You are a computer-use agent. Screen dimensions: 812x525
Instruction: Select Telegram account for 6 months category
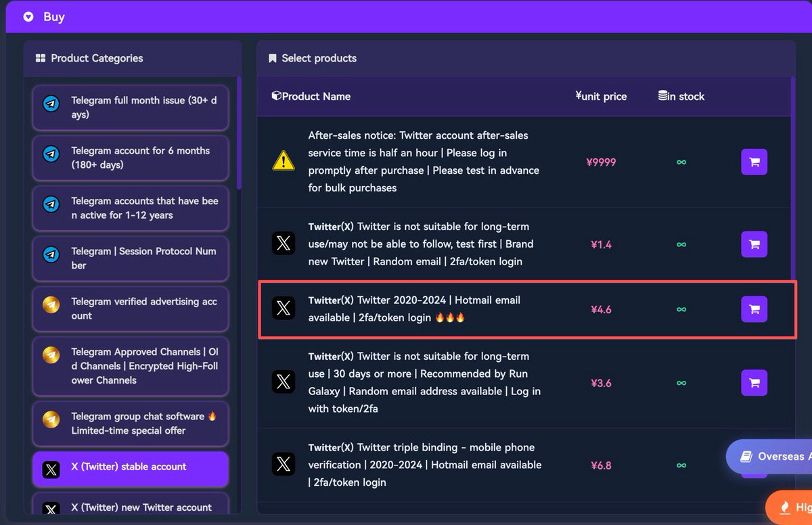point(130,158)
